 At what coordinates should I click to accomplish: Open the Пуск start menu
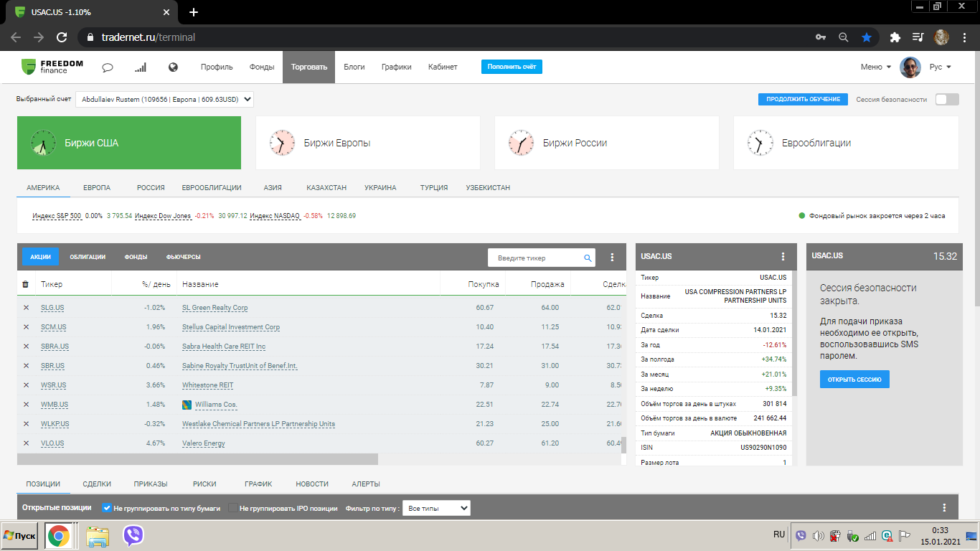(x=20, y=536)
